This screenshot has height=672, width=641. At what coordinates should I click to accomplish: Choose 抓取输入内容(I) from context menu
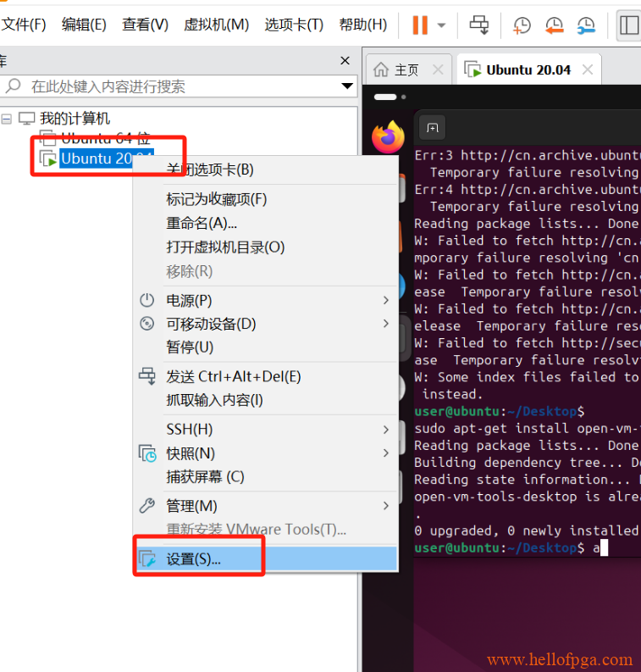coord(266,400)
